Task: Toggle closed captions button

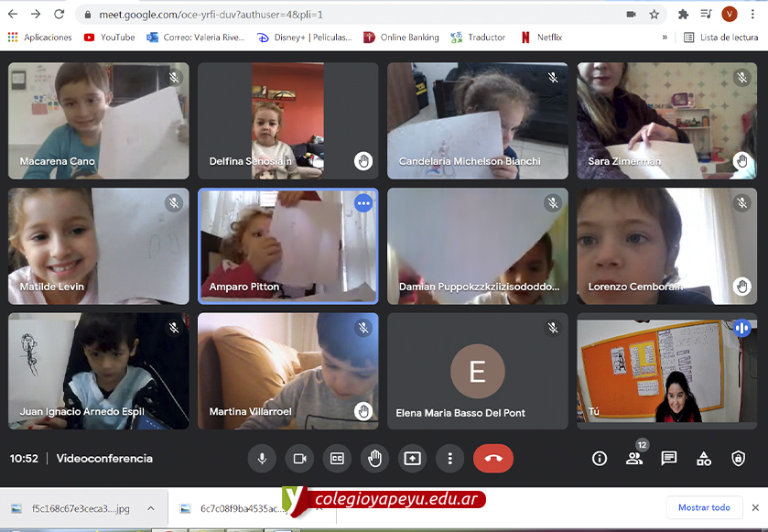Action: coord(337,459)
